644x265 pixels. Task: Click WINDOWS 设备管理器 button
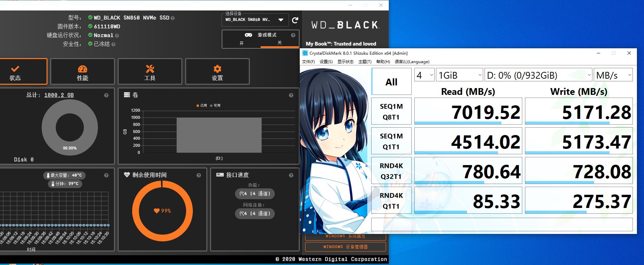click(346, 247)
